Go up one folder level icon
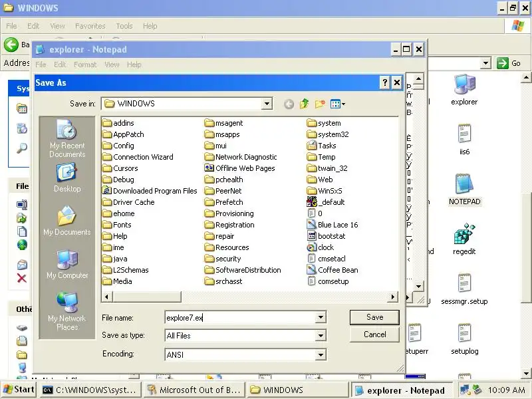Image resolution: width=532 pixels, height=399 pixels. click(x=304, y=104)
